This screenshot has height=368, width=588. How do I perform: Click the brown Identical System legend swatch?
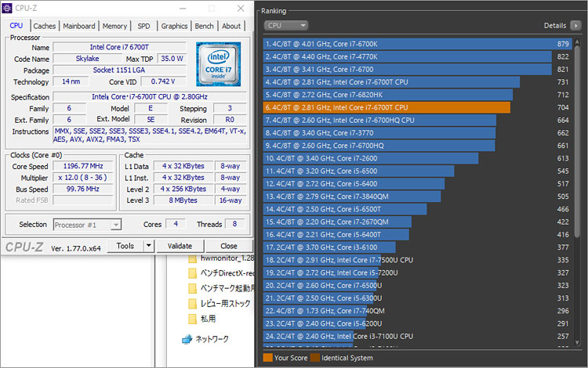[x=315, y=358]
